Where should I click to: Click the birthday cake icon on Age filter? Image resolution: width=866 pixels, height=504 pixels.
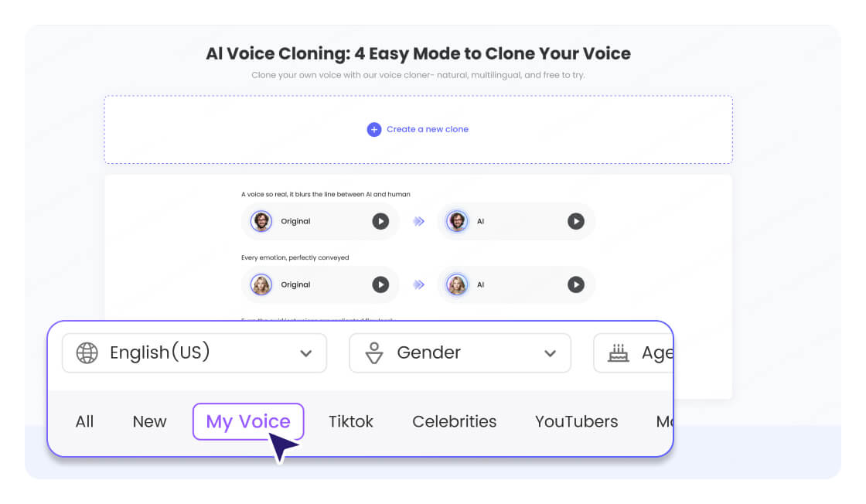tap(618, 352)
